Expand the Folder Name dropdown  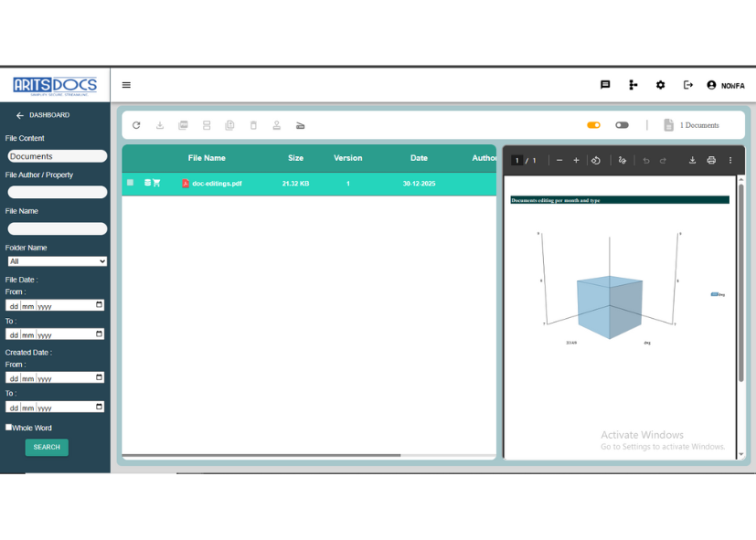click(x=57, y=261)
